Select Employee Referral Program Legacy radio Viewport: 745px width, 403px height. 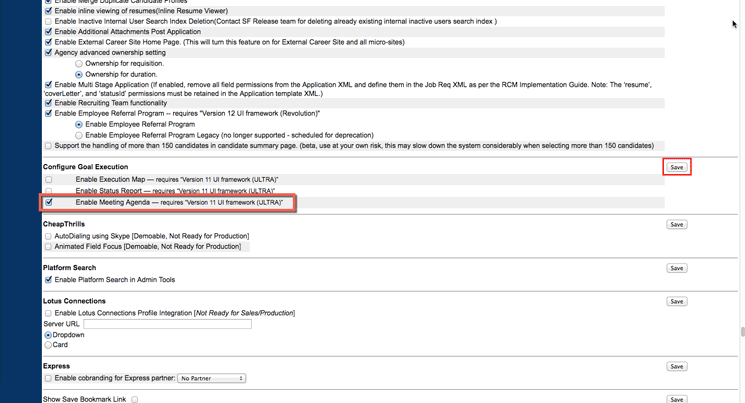[x=79, y=135]
